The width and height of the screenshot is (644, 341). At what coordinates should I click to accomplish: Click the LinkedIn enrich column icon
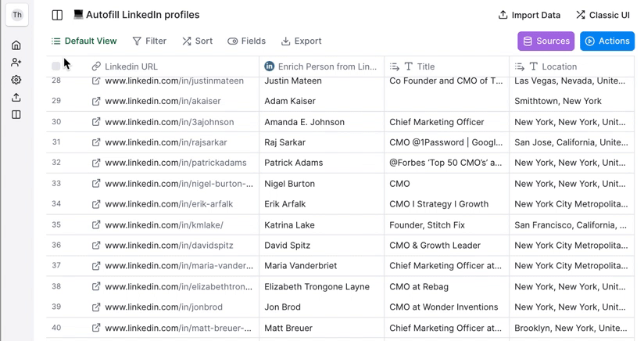pyautogui.click(x=269, y=66)
